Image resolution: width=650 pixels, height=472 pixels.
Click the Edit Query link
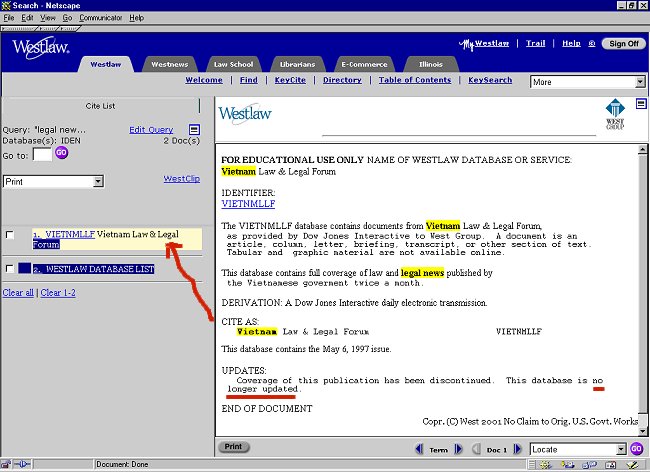[x=151, y=130]
